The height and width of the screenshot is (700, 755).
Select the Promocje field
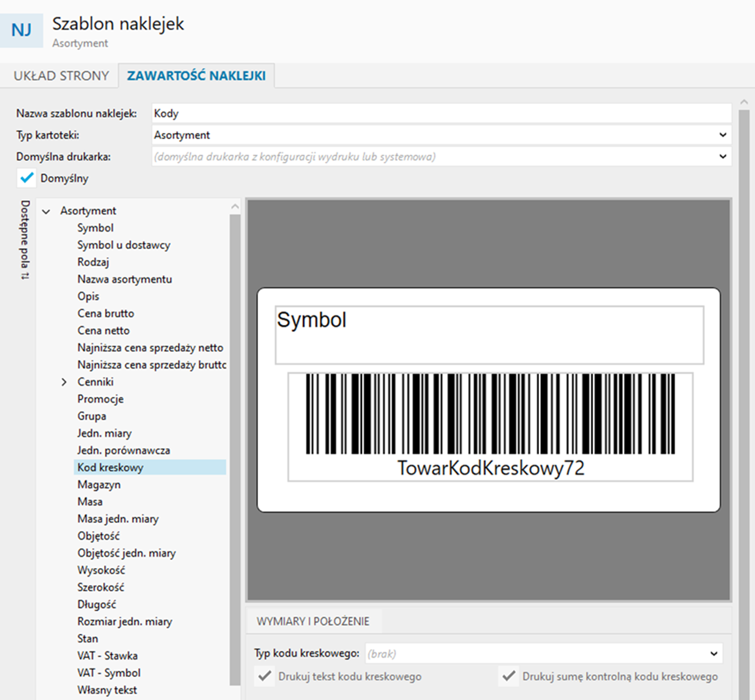pyautogui.click(x=101, y=399)
